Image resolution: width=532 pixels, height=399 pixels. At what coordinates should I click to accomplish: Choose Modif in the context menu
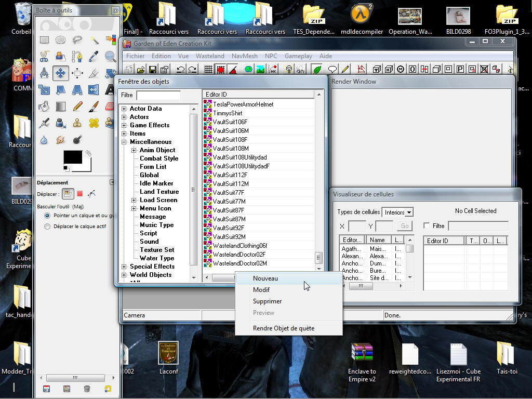[288, 290]
